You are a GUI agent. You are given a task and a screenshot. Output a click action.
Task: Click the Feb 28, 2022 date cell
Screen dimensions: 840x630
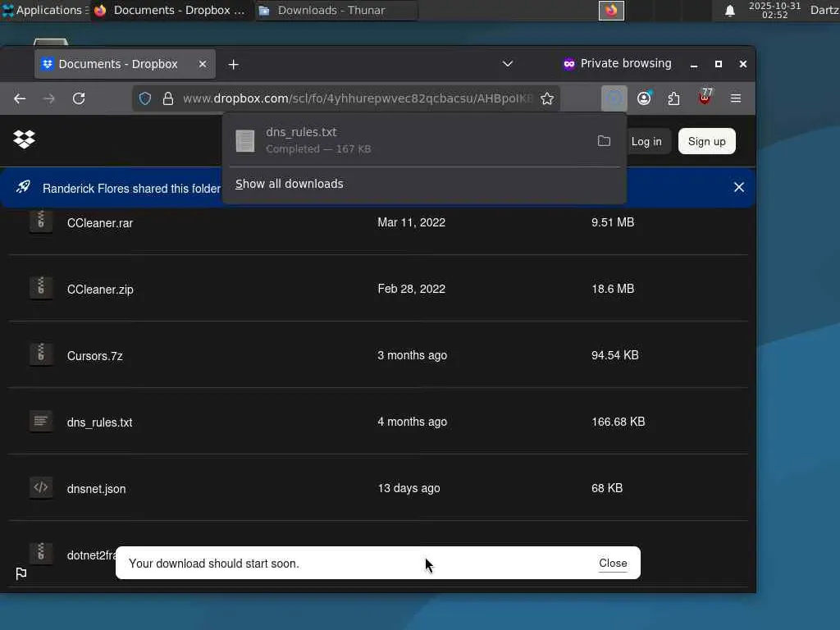(x=412, y=289)
